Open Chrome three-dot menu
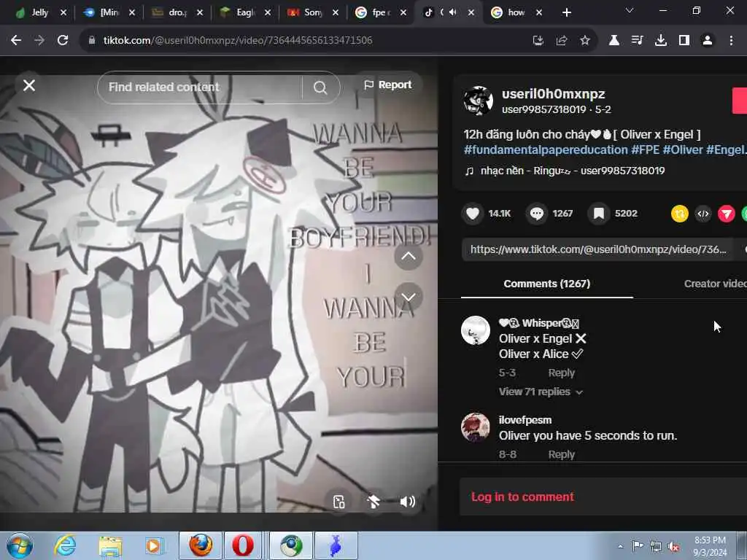Image resolution: width=747 pixels, height=560 pixels. (731, 41)
